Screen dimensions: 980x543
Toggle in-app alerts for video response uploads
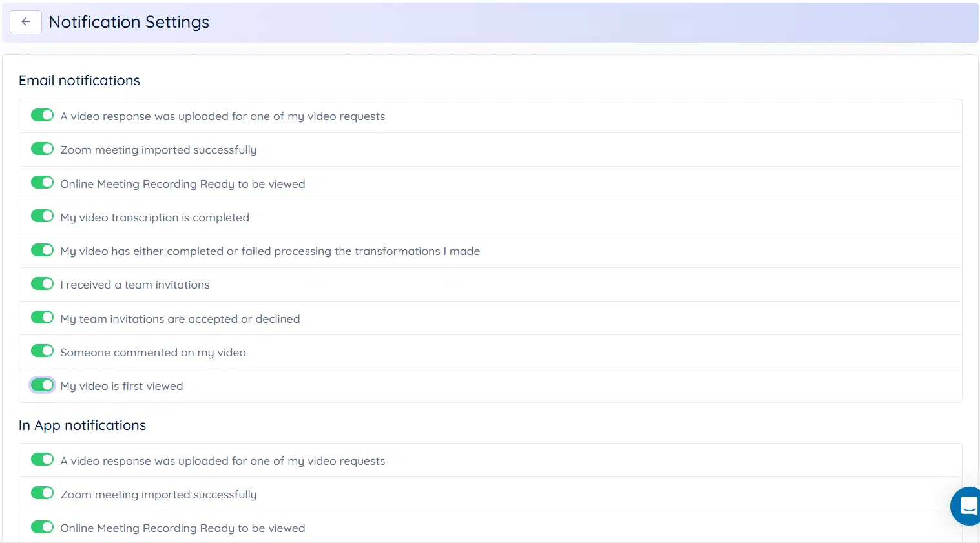[x=42, y=459]
